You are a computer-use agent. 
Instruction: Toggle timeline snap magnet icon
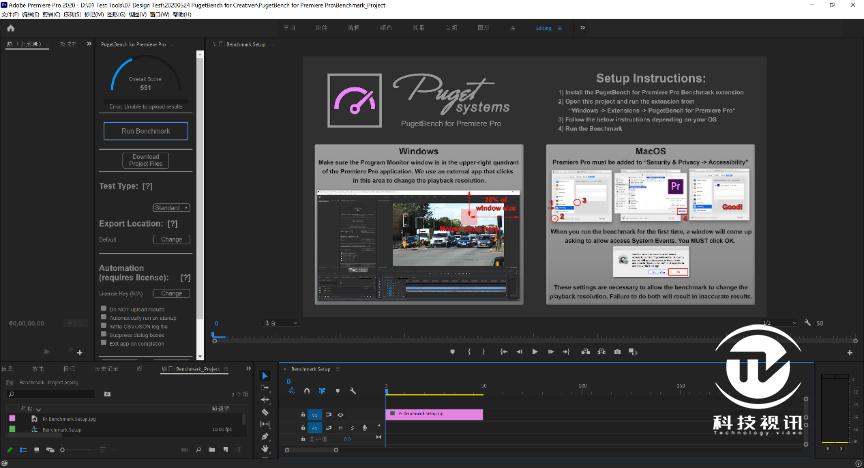tap(307, 391)
